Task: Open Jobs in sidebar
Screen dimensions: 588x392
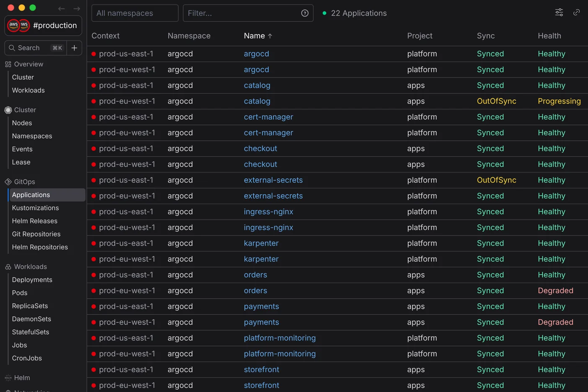Action: tap(20, 345)
